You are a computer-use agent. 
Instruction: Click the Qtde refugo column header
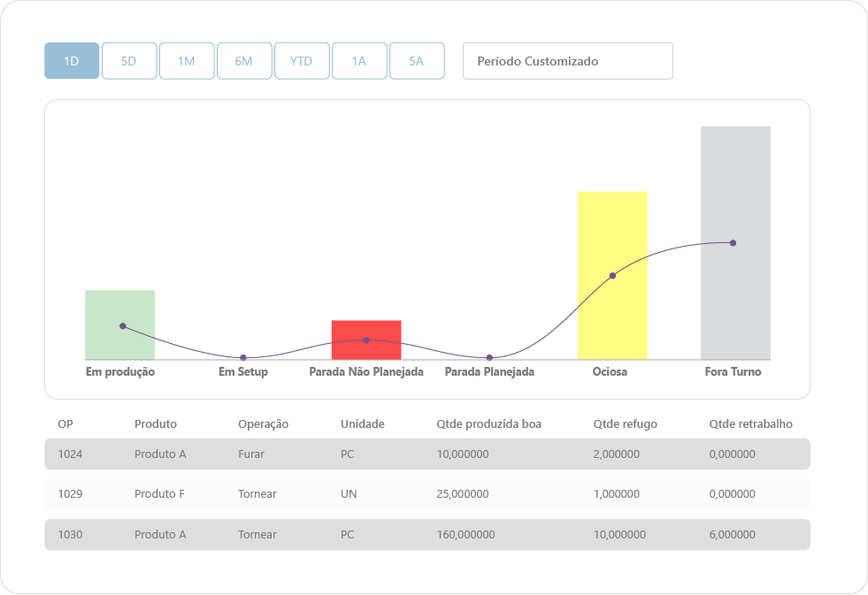626,424
